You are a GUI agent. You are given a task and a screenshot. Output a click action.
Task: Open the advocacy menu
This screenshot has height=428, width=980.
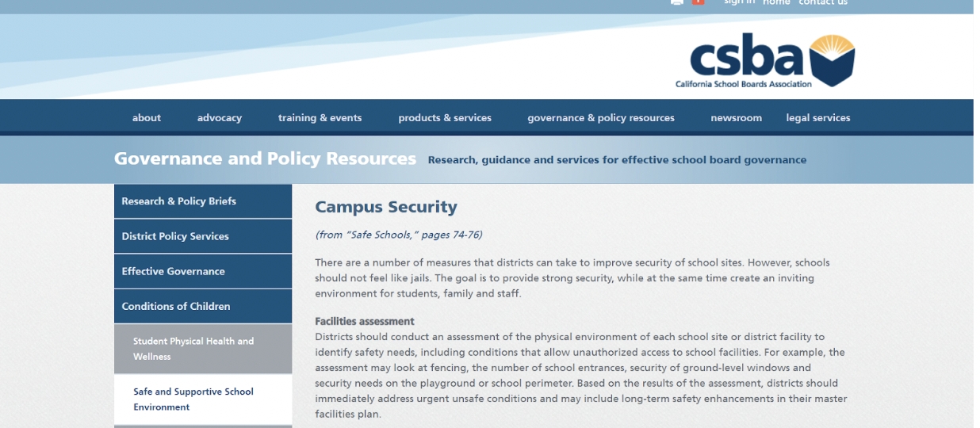[220, 117]
